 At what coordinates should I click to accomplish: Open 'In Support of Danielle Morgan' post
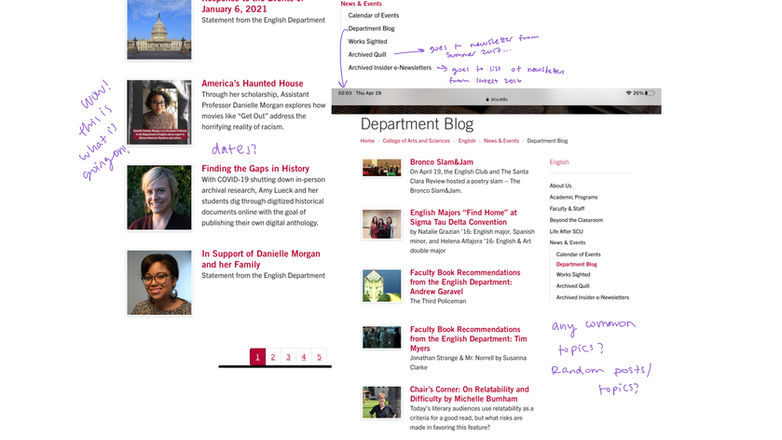click(x=261, y=259)
